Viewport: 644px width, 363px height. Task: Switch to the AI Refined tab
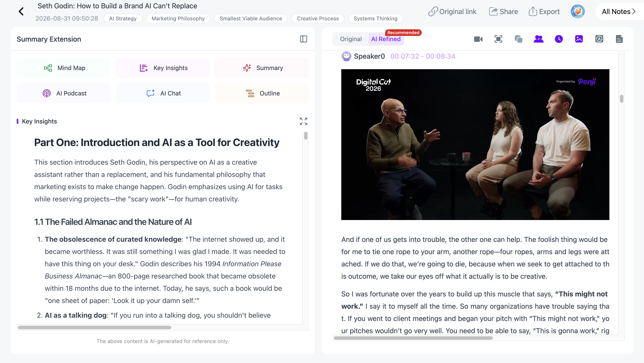pos(386,39)
